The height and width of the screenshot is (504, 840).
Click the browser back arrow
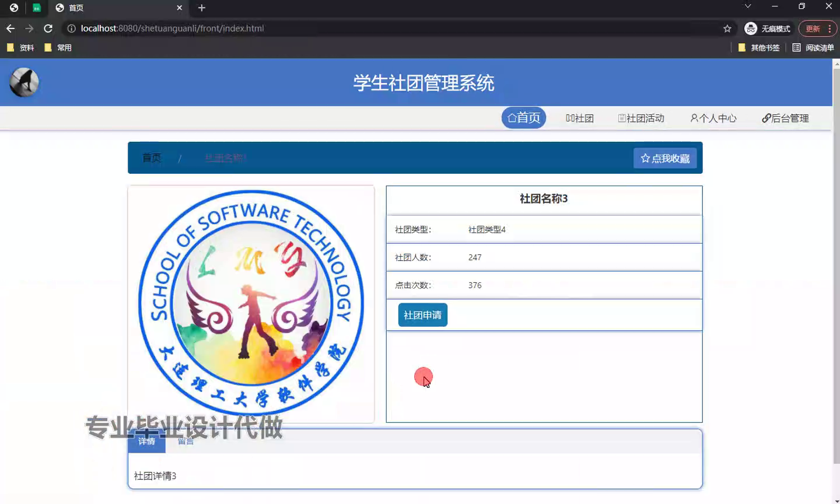10,28
